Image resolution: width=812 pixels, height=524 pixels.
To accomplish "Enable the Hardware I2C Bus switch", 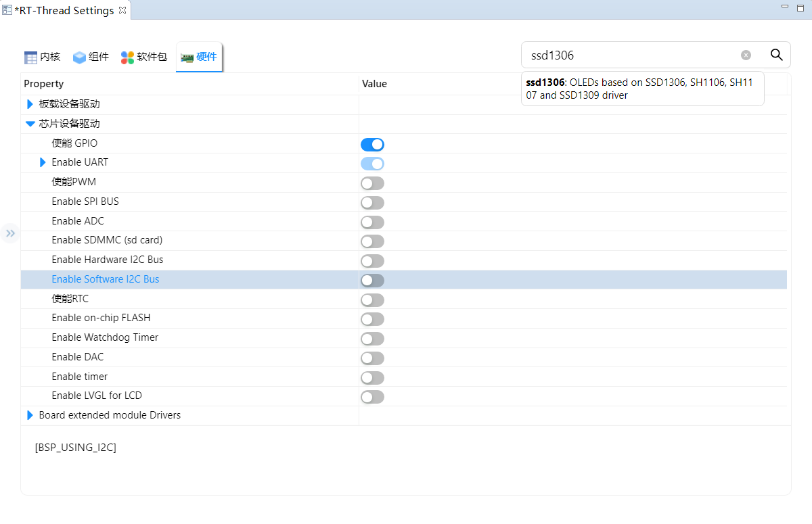I will [x=372, y=261].
